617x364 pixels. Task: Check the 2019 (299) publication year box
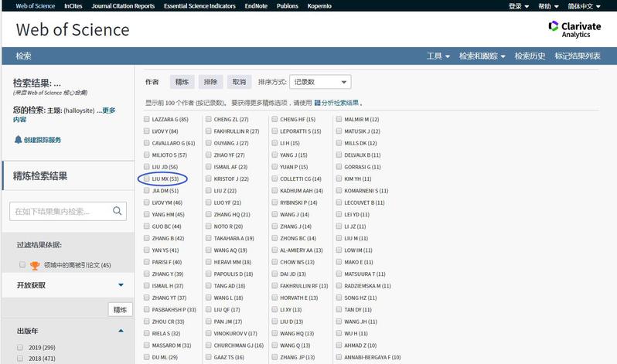coord(21,348)
